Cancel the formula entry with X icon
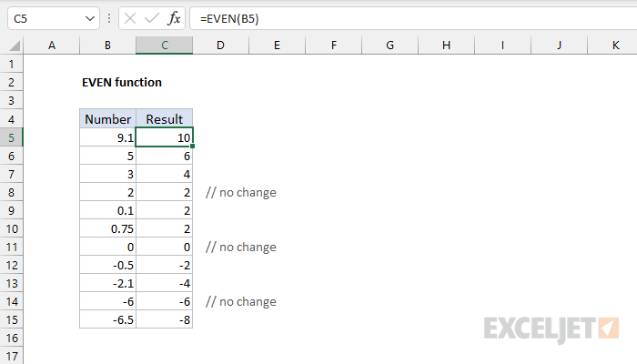This screenshot has height=364, width=637. pyautogui.click(x=130, y=18)
